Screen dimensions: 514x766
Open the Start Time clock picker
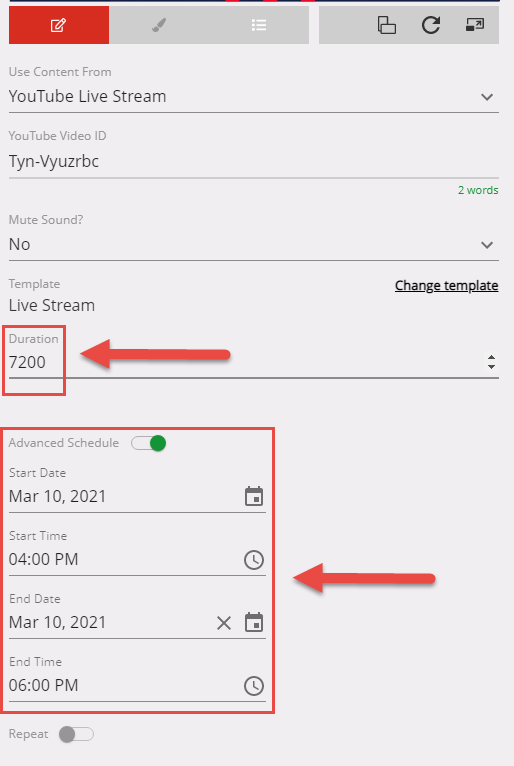point(254,559)
